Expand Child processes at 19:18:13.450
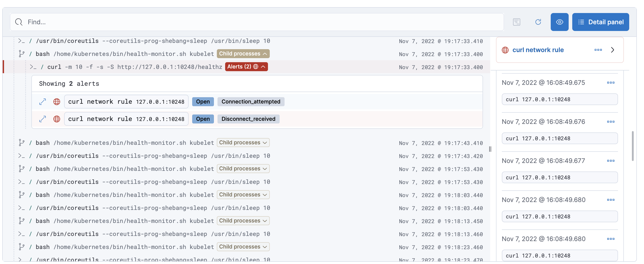This screenshot has width=644, height=264. click(x=243, y=221)
